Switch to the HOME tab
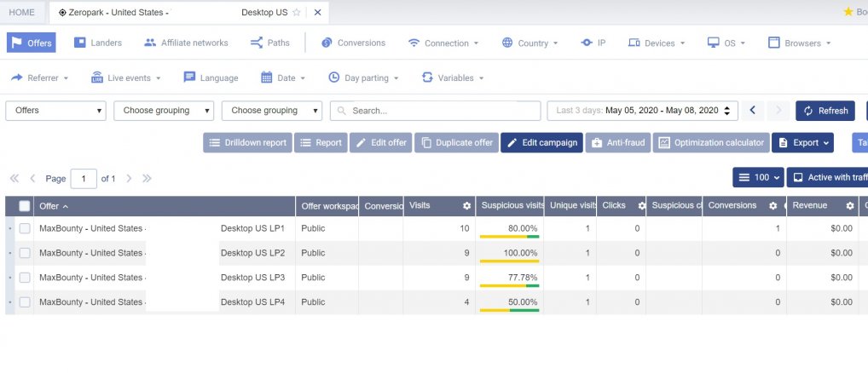 pyautogui.click(x=21, y=12)
